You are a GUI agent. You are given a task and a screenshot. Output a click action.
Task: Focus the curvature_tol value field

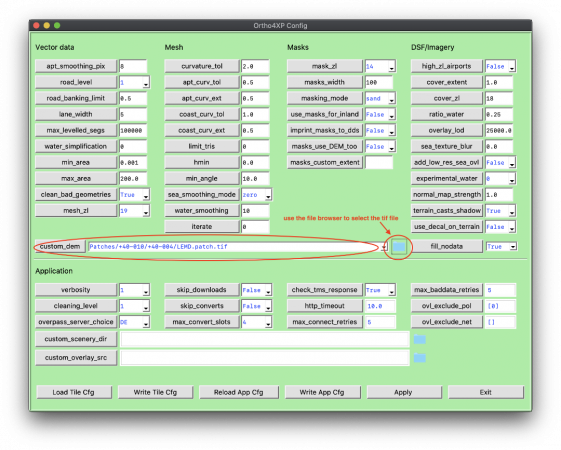click(x=255, y=66)
